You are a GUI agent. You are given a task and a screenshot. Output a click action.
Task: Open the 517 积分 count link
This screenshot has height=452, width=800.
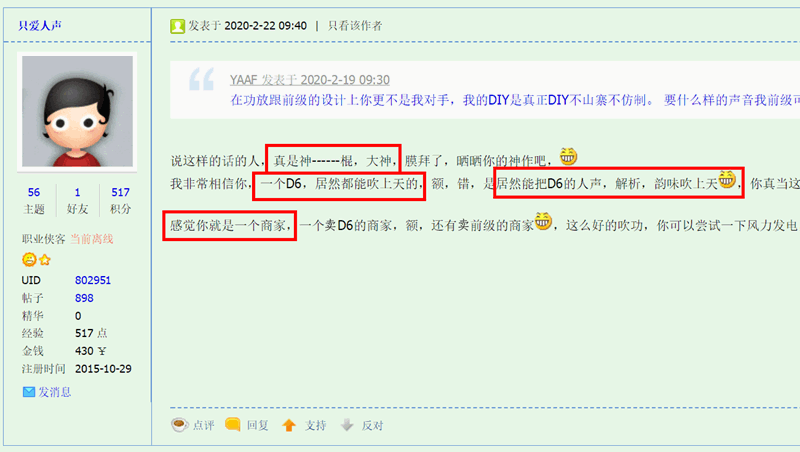tap(120, 192)
